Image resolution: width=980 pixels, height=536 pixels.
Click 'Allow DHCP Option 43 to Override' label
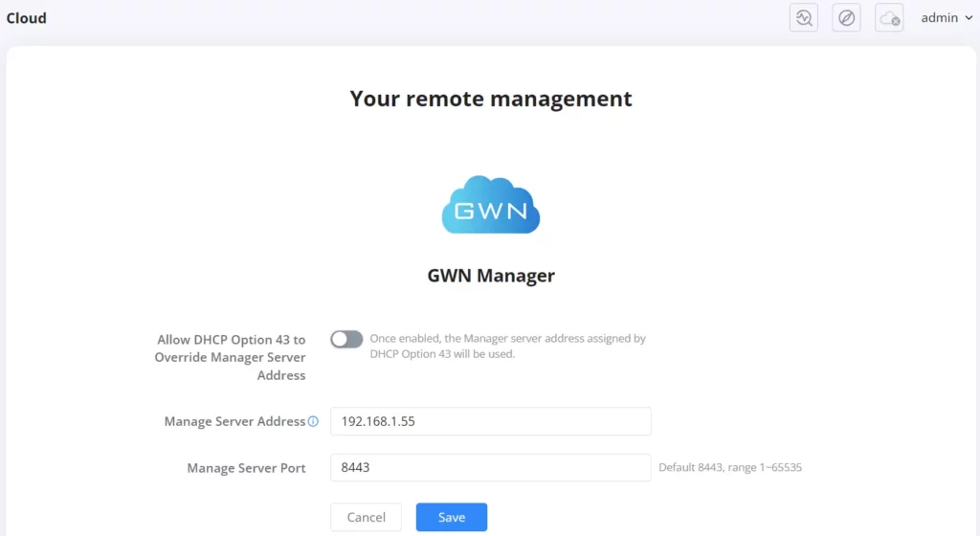230,357
